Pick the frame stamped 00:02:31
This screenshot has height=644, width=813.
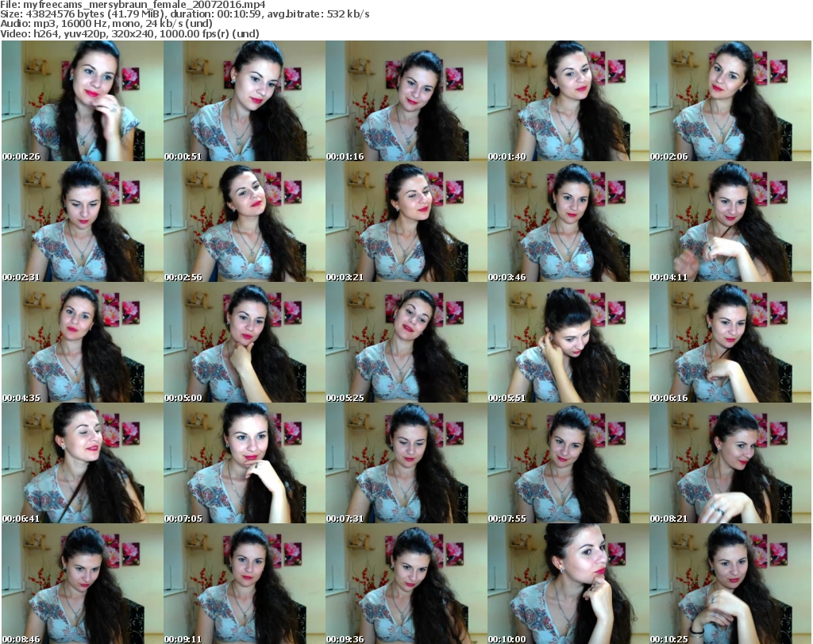(83, 222)
